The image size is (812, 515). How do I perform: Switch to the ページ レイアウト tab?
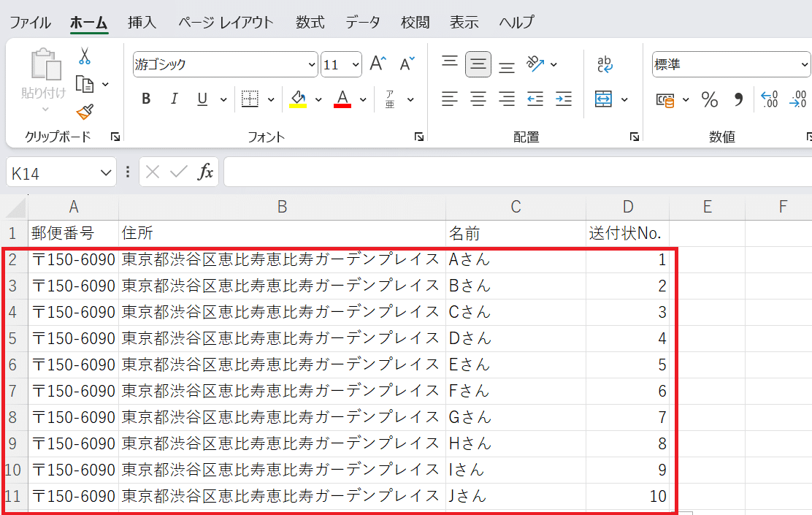pos(226,22)
